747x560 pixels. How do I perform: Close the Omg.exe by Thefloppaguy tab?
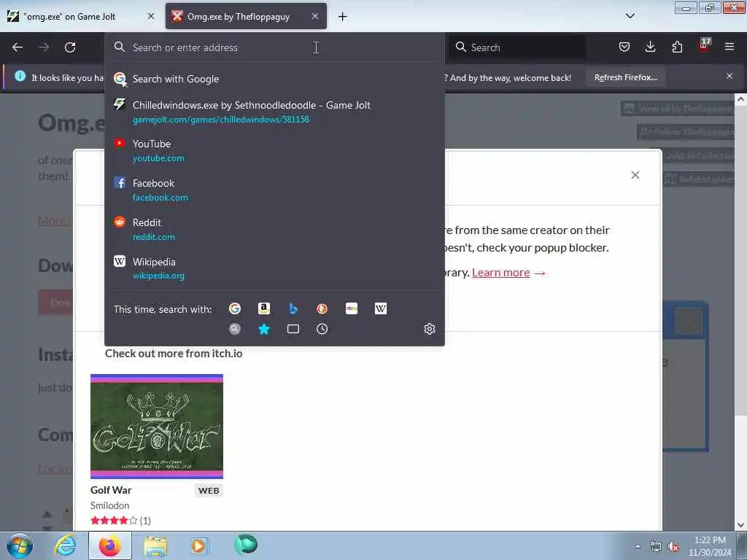(315, 16)
